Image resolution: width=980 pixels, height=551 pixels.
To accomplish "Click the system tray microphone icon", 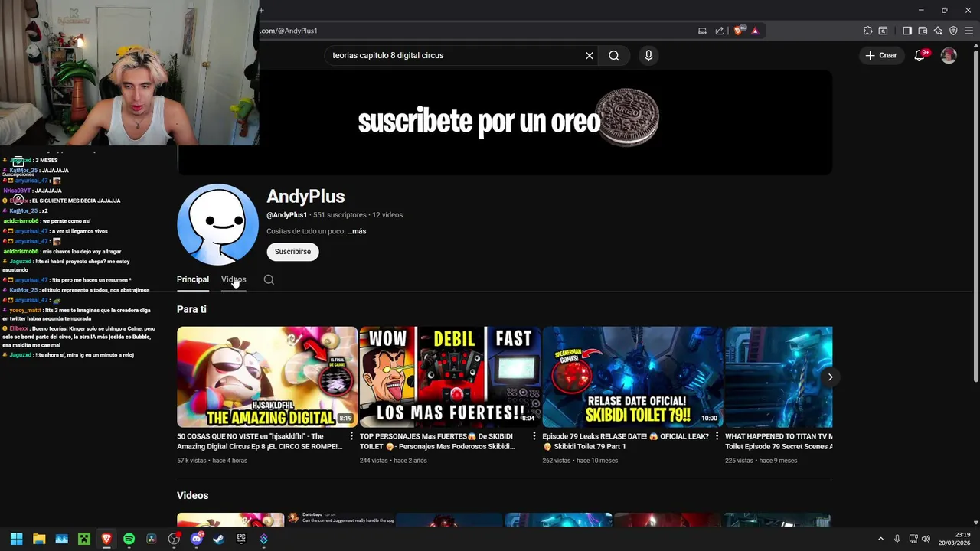I will point(897,539).
